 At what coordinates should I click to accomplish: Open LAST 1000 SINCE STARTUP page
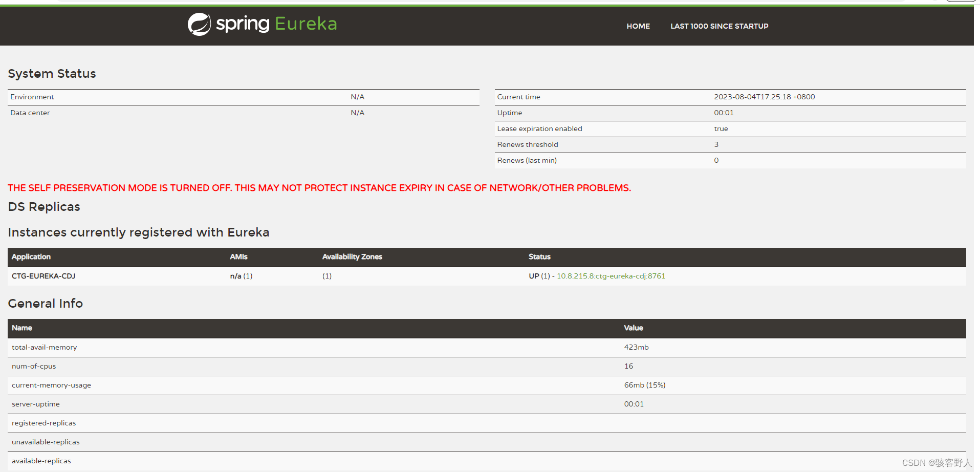[x=719, y=26]
